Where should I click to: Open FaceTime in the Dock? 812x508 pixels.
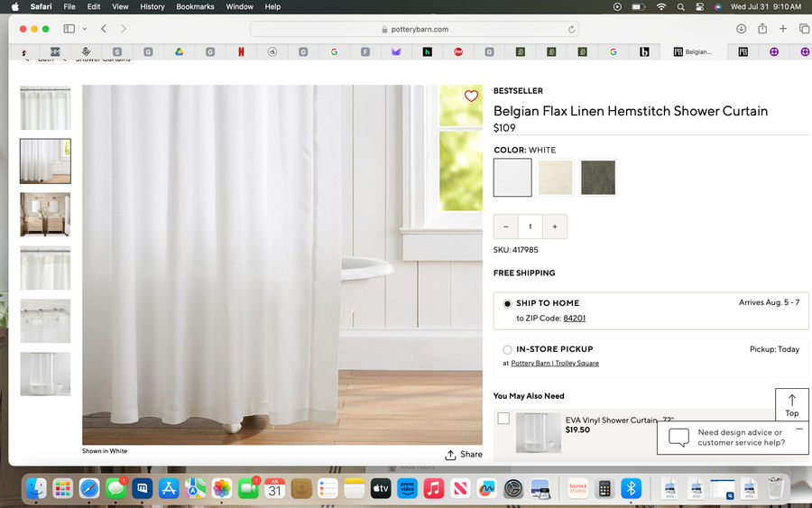click(x=249, y=488)
